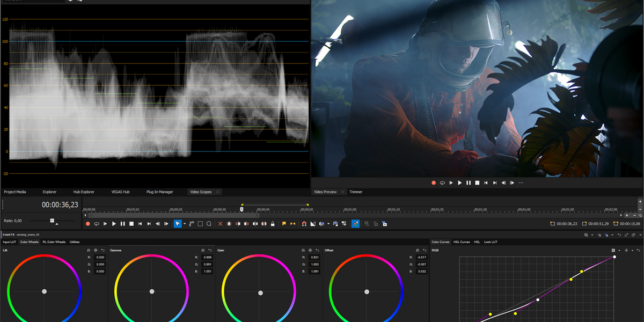Image resolution: width=644 pixels, height=322 pixels.
Task: Click the Rate slider handle
Action: (x=52, y=221)
